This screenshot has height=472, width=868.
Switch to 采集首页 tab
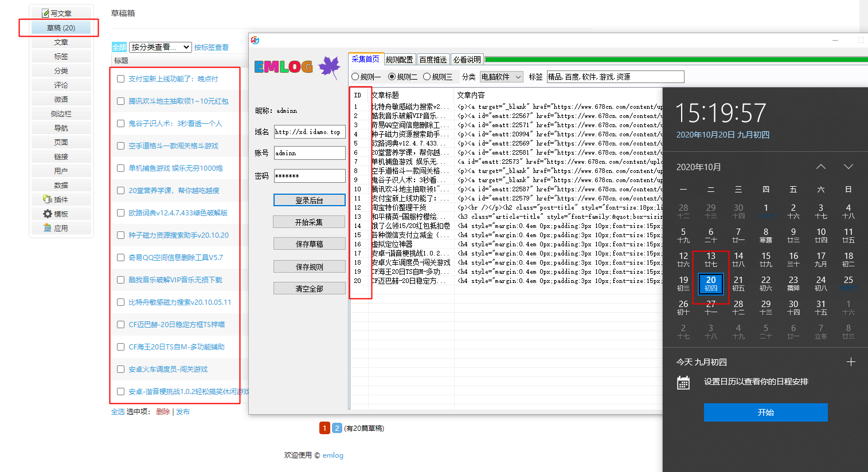coord(365,59)
